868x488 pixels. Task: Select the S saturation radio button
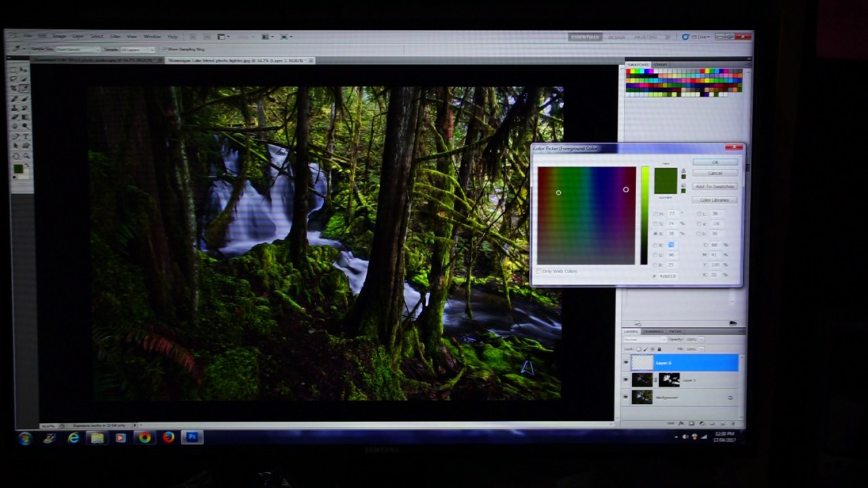click(x=656, y=223)
